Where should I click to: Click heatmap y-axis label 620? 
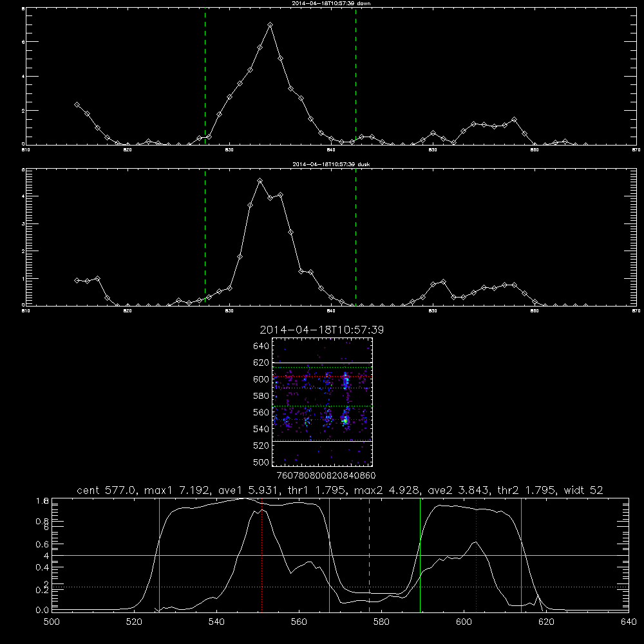(x=261, y=363)
